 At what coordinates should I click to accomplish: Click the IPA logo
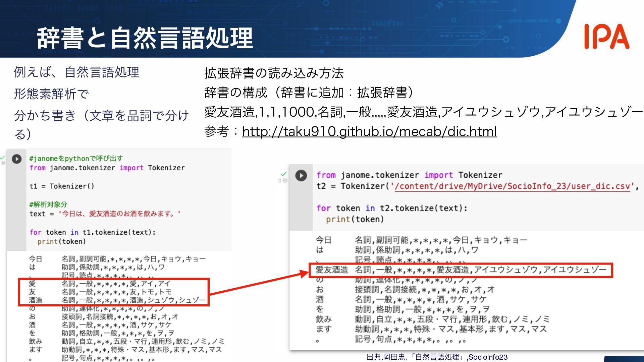point(606,36)
